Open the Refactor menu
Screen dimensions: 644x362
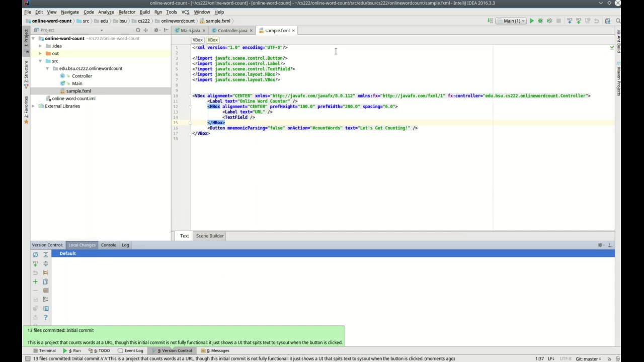127,12
